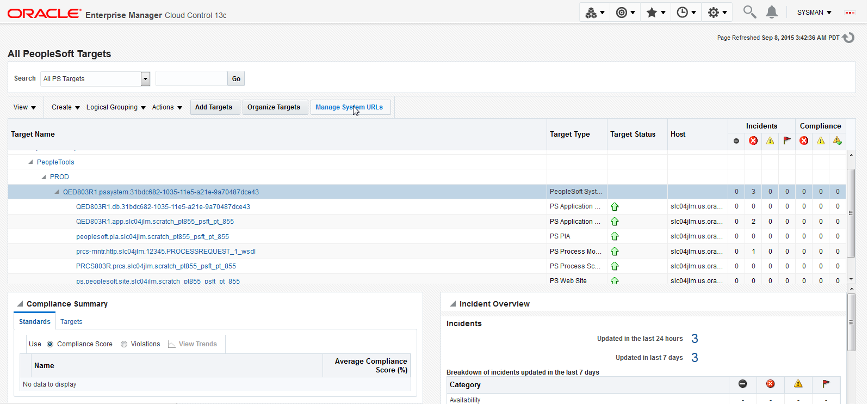868x404 pixels.
Task: Click the flag icon in Incident Overview Category header
Action: pos(826,384)
